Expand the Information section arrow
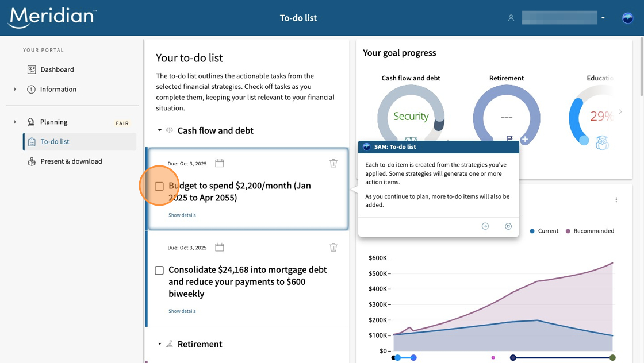644x363 pixels. click(15, 89)
